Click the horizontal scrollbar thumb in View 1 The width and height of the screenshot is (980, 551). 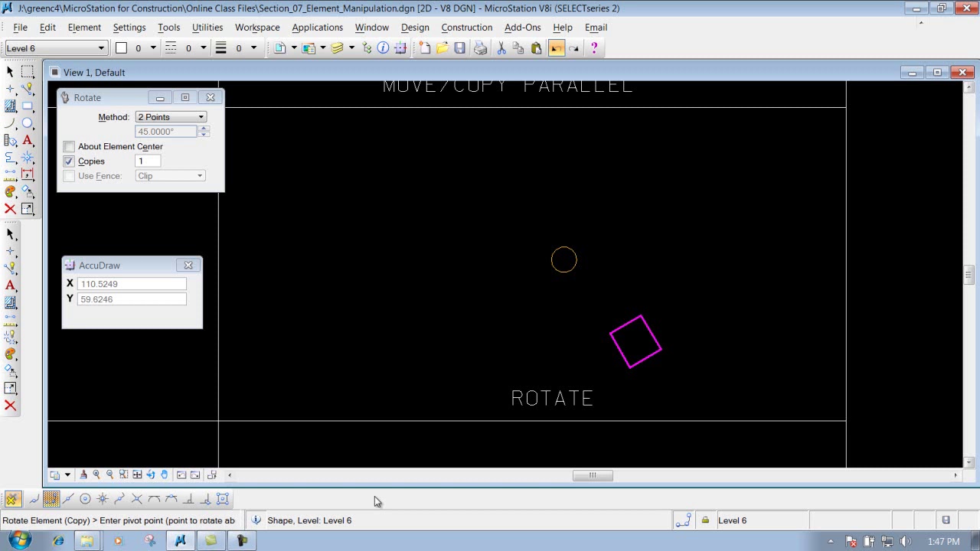point(593,475)
